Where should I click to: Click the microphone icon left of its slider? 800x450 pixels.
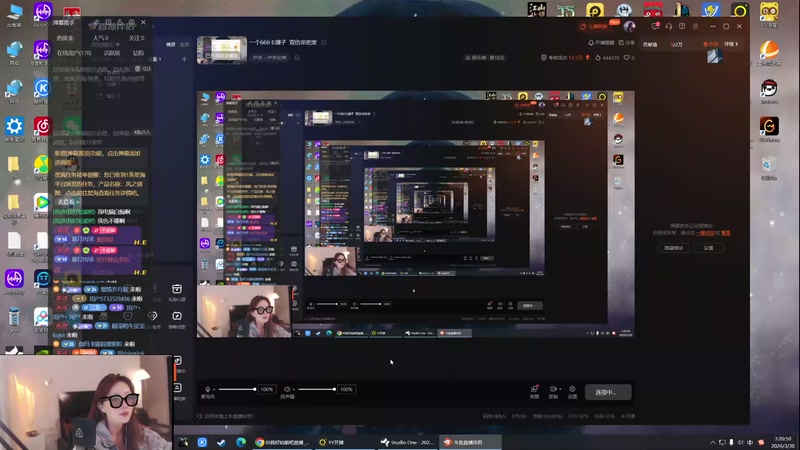208,389
